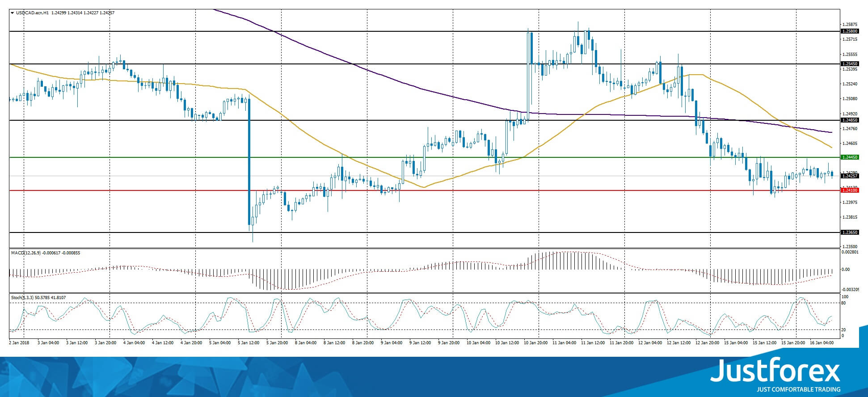Click the -0.003209 MACD scale value
Screen dimensions: 868x397
849,290
